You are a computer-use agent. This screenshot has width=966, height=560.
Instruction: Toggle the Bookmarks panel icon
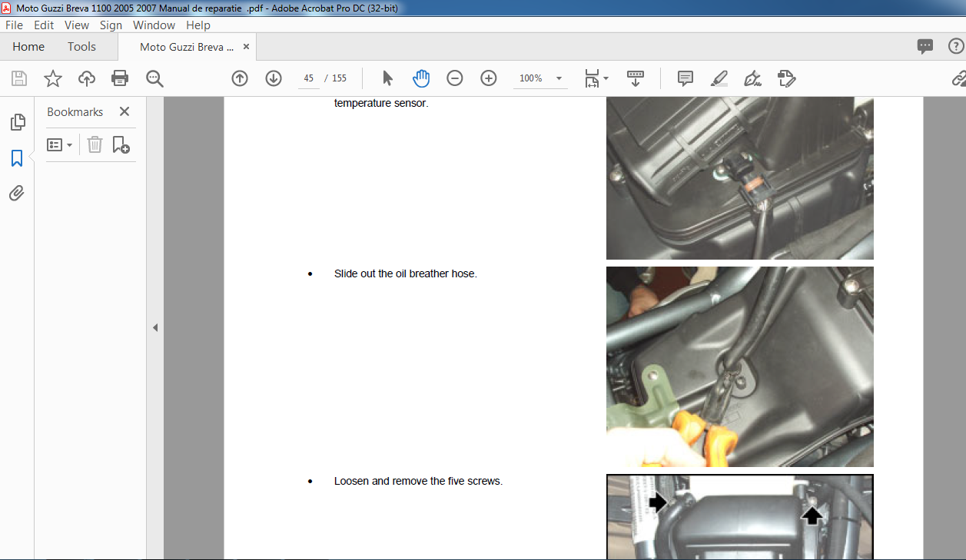[x=17, y=158]
